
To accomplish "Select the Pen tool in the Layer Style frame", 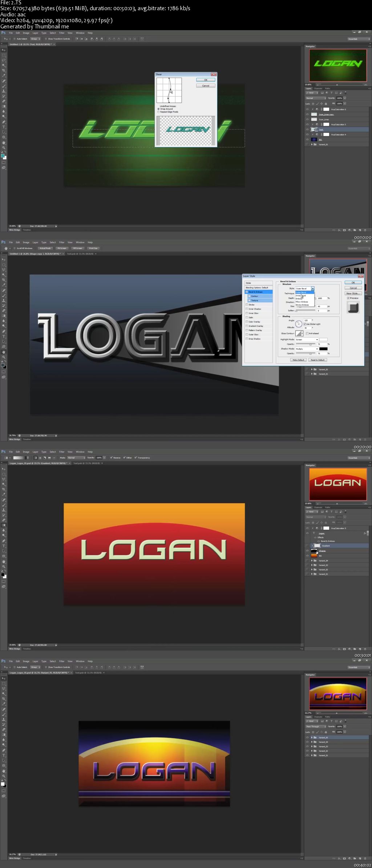I will [4, 331].
